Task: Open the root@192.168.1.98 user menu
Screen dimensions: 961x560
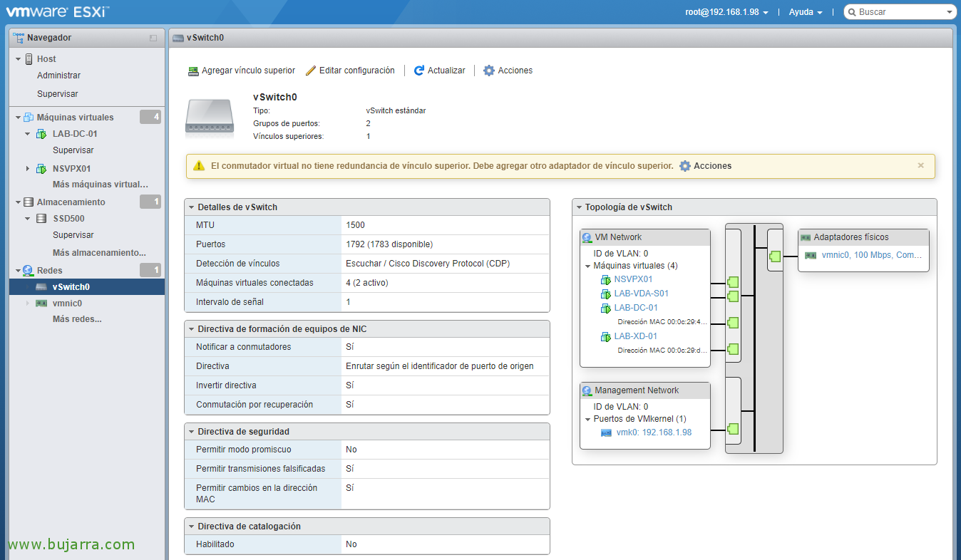Action: click(x=726, y=12)
